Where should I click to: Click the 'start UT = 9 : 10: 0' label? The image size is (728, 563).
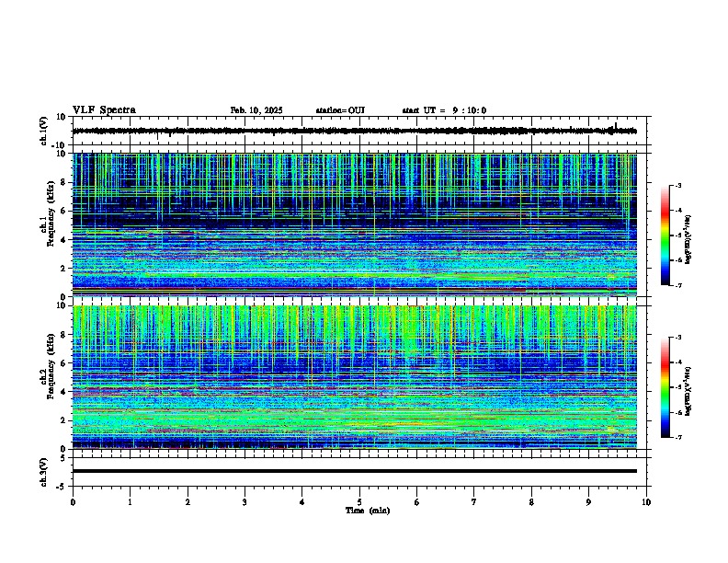click(x=444, y=110)
